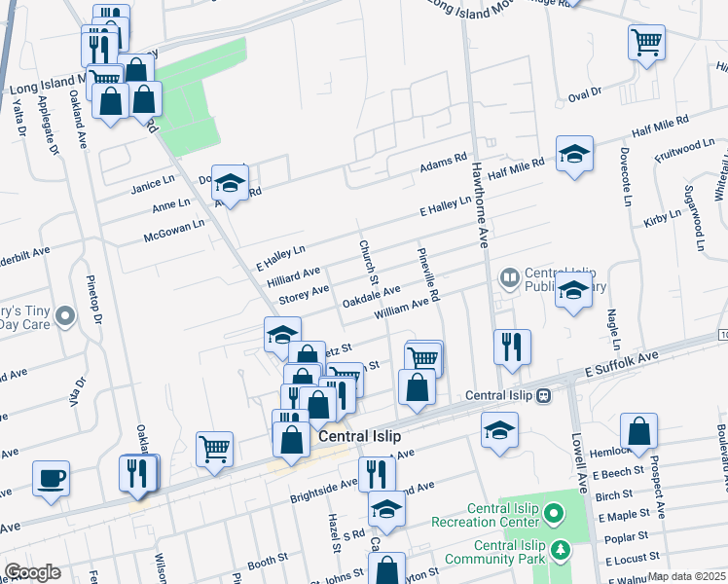Select the grocery cart marker left of Central Islip label
This screenshot has width=728, height=584.
(x=214, y=452)
